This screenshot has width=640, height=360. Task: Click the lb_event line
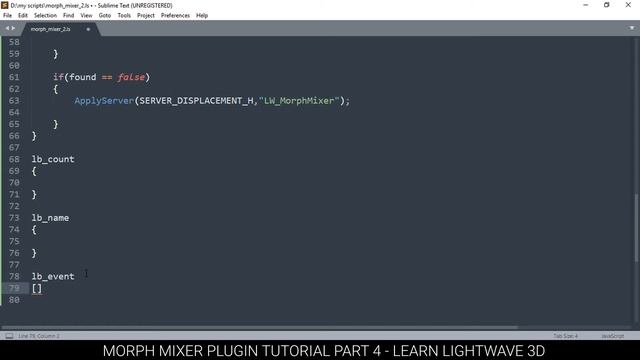pos(53,276)
